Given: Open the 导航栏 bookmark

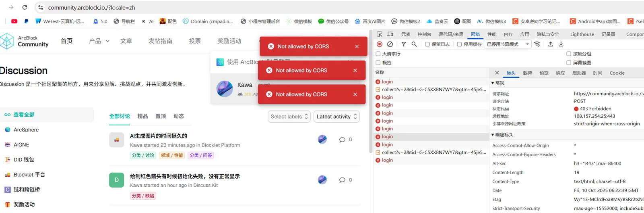Looking at the screenshot, I should [x=124, y=21].
